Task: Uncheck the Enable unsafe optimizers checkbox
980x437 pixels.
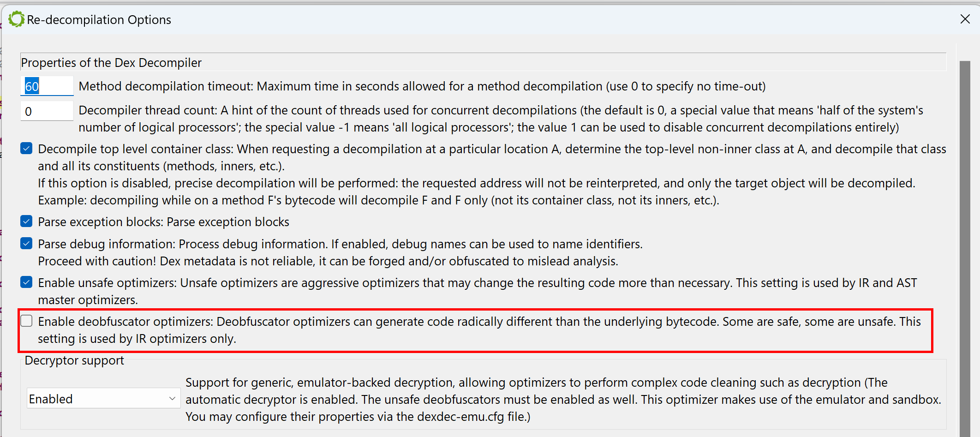Action: [26, 282]
